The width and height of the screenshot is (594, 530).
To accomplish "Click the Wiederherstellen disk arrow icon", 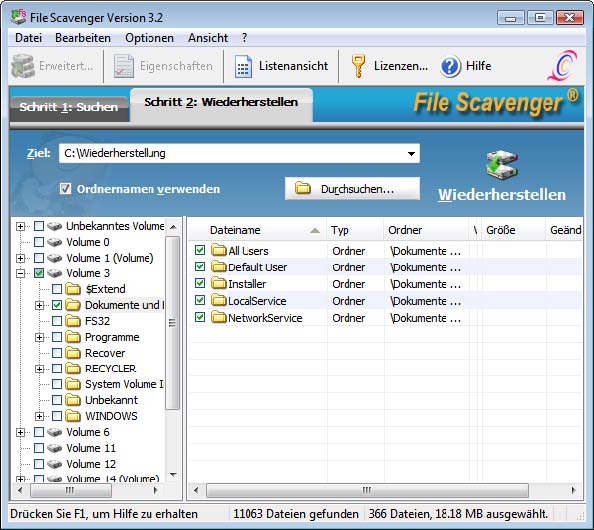I will (502, 164).
